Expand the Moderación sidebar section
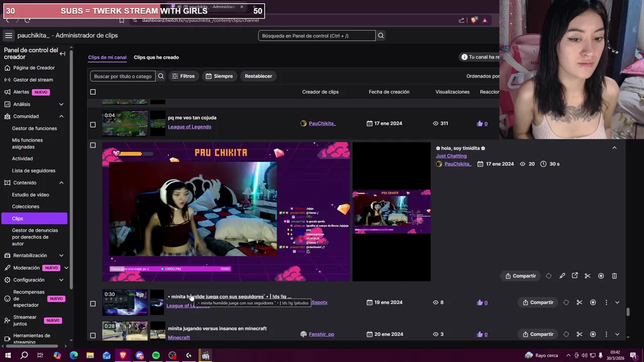The width and height of the screenshot is (644, 362). point(66,268)
